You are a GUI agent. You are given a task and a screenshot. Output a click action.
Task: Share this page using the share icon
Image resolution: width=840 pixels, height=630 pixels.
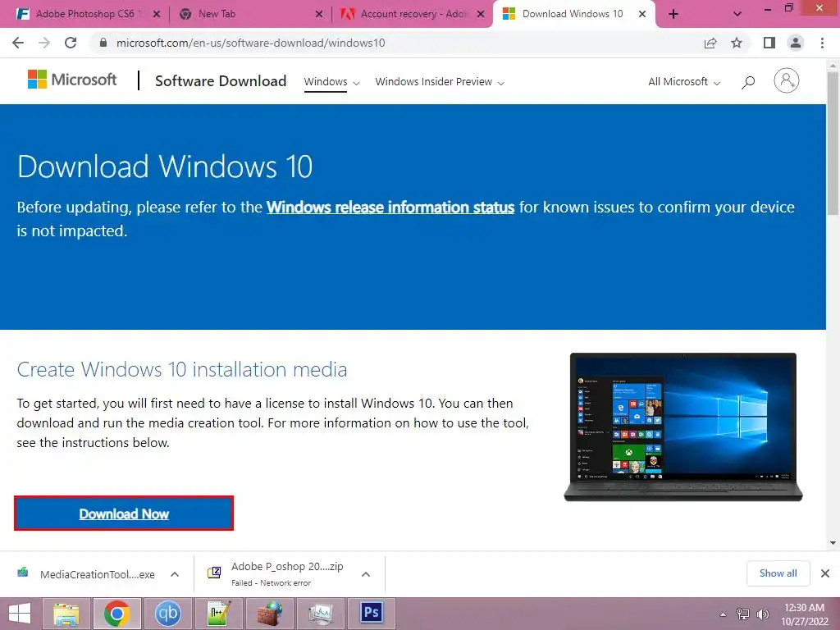pyautogui.click(x=710, y=43)
